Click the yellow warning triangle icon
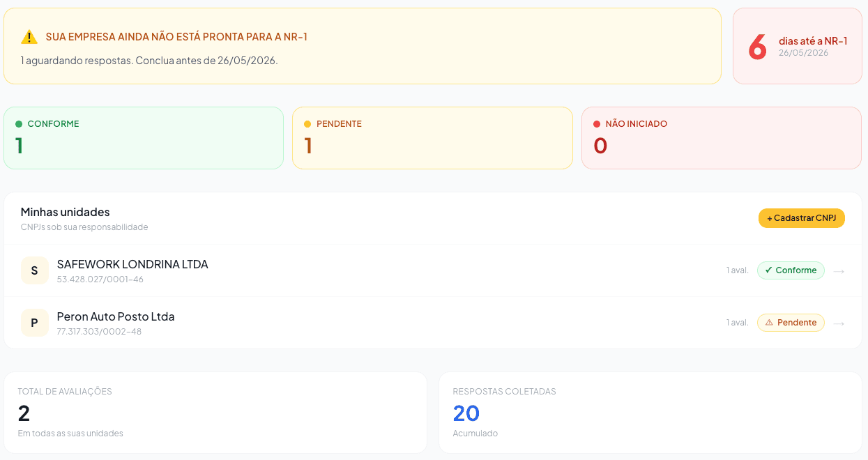Image resolution: width=868 pixels, height=460 pixels. click(x=29, y=37)
